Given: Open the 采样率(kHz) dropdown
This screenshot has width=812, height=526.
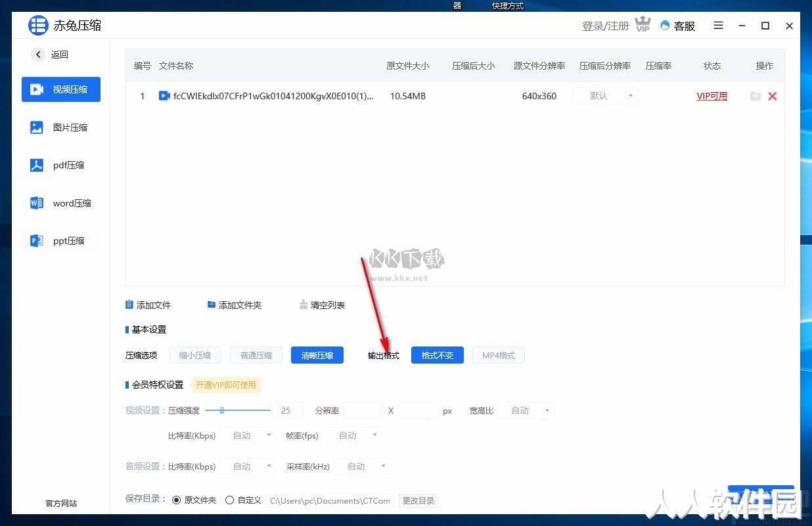Looking at the screenshot, I should click(x=362, y=466).
